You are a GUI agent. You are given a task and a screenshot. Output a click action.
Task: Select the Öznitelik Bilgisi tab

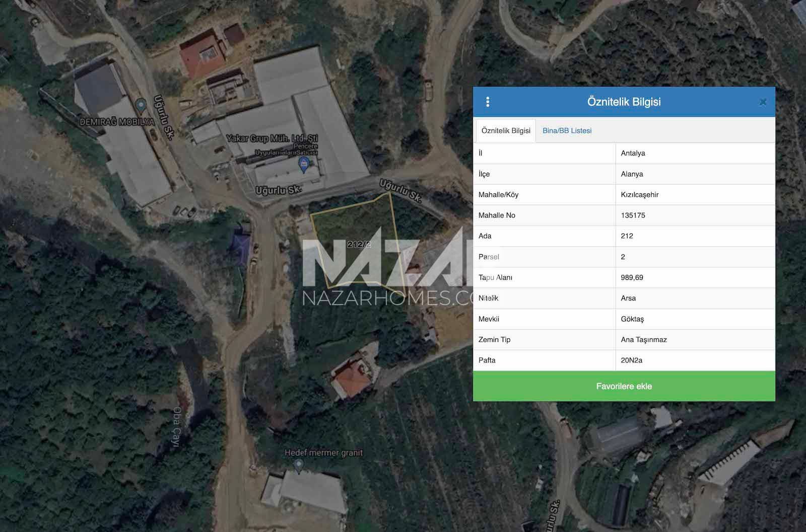[x=506, y=131]
